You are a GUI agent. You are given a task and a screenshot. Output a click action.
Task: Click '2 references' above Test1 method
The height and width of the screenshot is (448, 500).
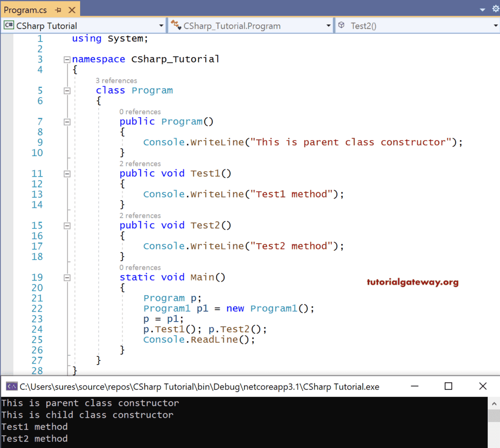[x=140, y=163]
